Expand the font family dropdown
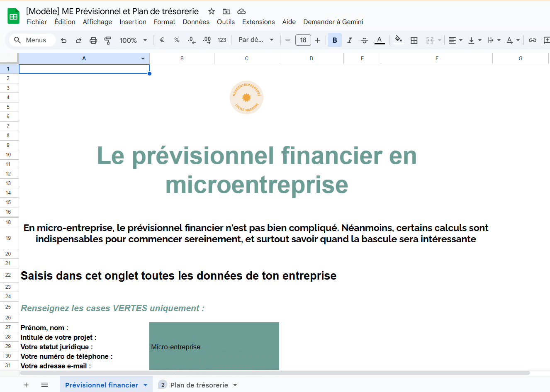Screen dimensions: 550x392 coord(256,40)
